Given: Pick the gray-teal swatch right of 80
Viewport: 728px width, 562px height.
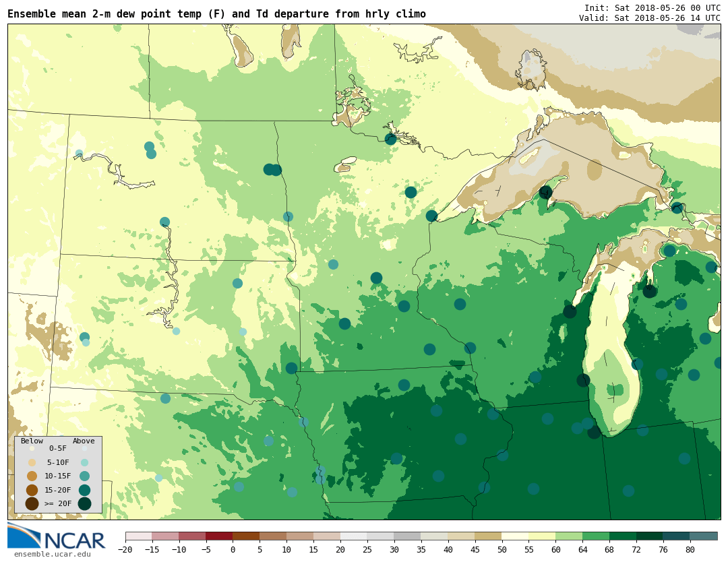Looking at the screenshot, I should (x=704, y=536).
